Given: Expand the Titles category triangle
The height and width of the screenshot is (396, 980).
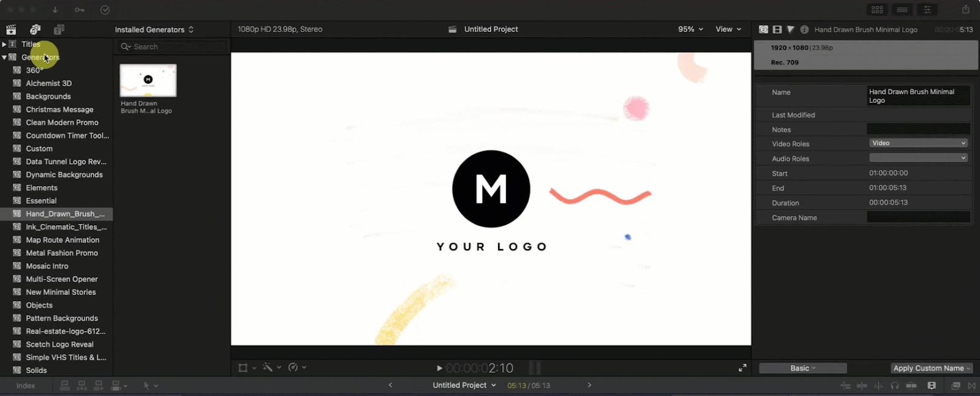Looking at the screenshot, I should coord(4,44).
